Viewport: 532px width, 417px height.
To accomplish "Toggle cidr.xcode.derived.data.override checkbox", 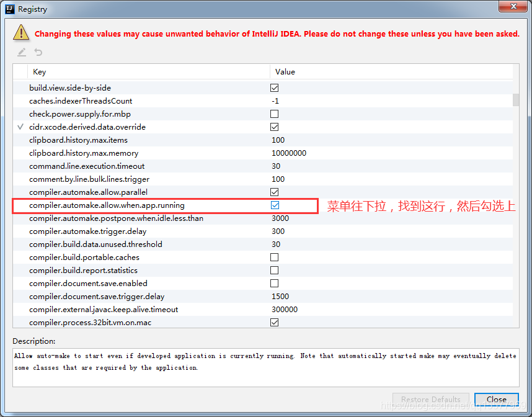I will pyautogui.click(x=274, y=127).
